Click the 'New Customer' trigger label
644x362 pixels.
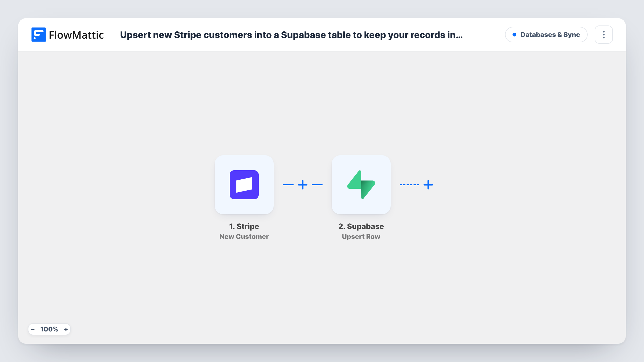(244, 237)
